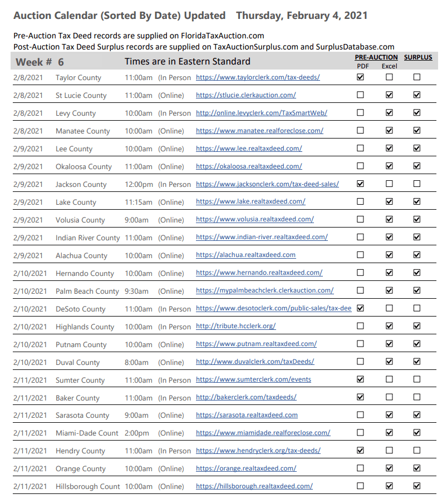Toggle the Excel checkbox for Putnam County

(389, 344)
